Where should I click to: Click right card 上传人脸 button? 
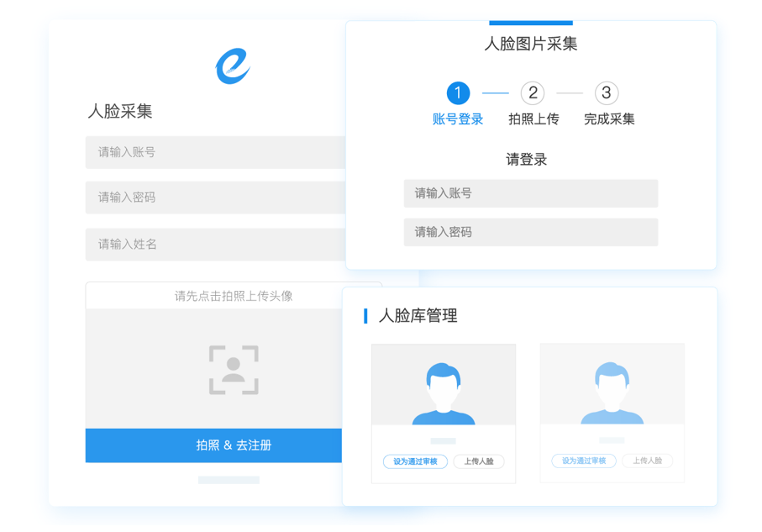(x=647, y=461)
